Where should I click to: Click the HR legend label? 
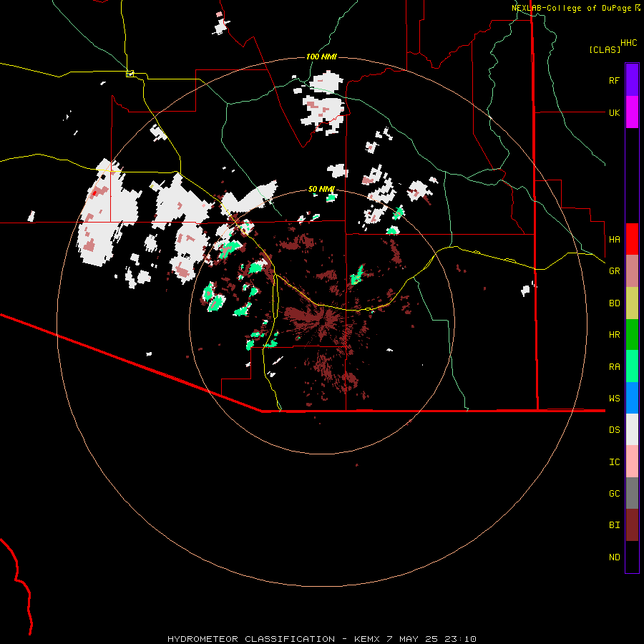614,335
